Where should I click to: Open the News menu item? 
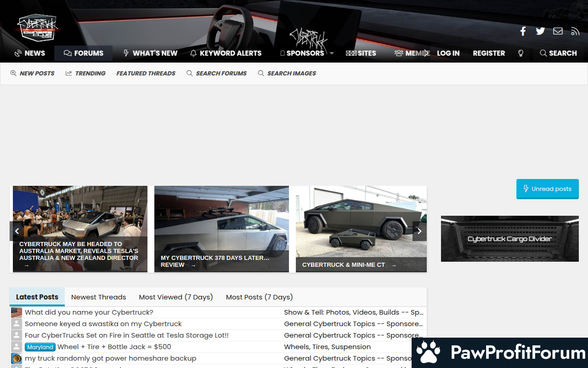[x=30, y=53]
